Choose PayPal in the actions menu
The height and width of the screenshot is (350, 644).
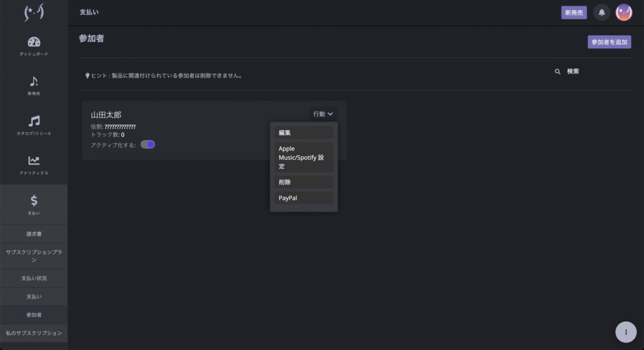coord(303,197)
